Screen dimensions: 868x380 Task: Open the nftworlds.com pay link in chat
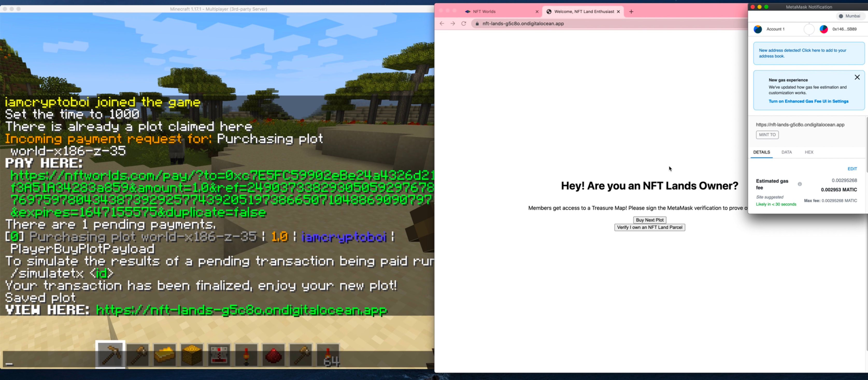(x=222, y=194)
